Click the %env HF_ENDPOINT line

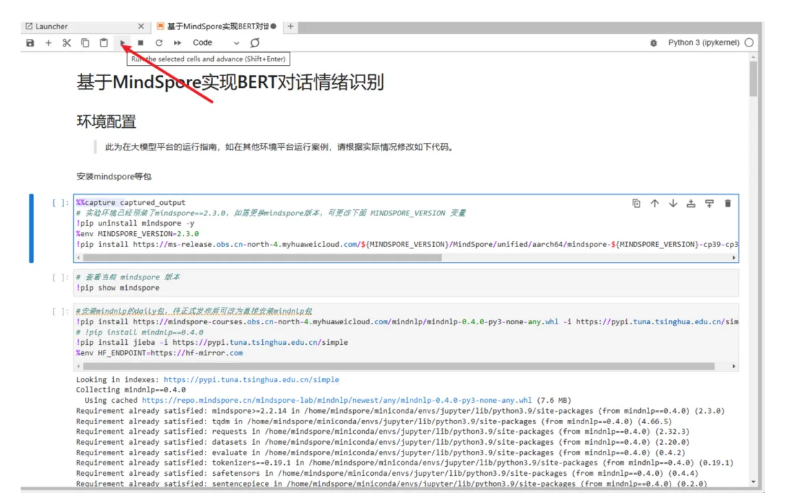[159, 353]
